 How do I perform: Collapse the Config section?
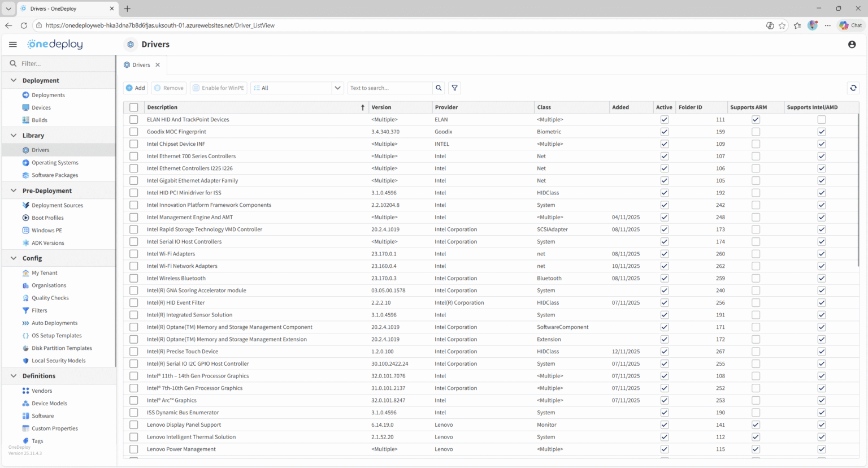pyautogui.click(x=14, y=258)
